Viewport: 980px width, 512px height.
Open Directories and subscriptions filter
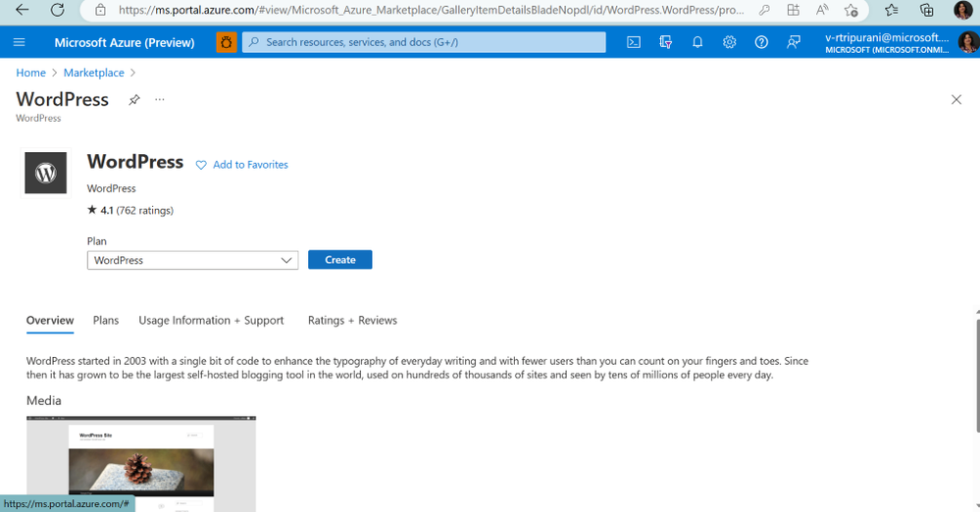[665, 42]
